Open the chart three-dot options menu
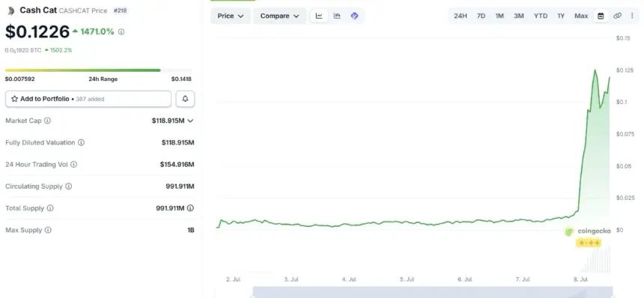This screenshot has height=298, width=644. [x=632, y=16]
